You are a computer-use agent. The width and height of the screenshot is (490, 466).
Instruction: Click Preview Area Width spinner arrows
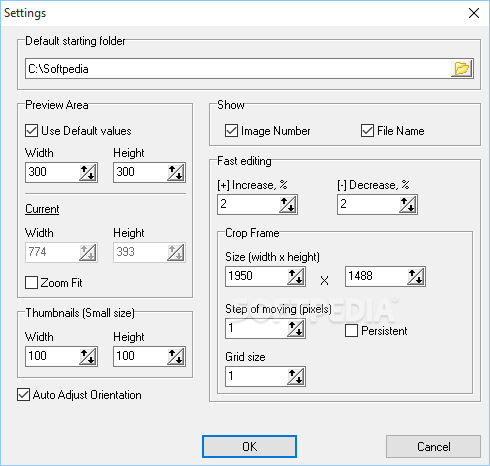pos(88,172)
